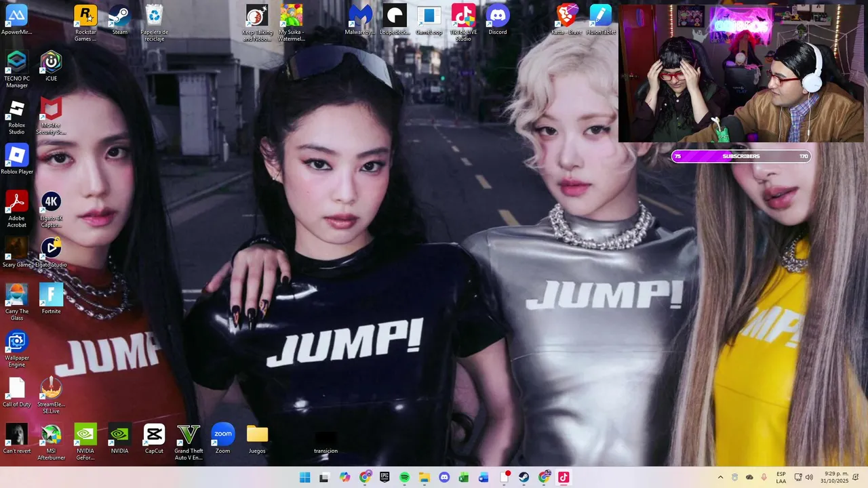Viewport: 868px width, 488px height.
Task: Open McAfee Security Scan shortcut
Action: [51, 116]
